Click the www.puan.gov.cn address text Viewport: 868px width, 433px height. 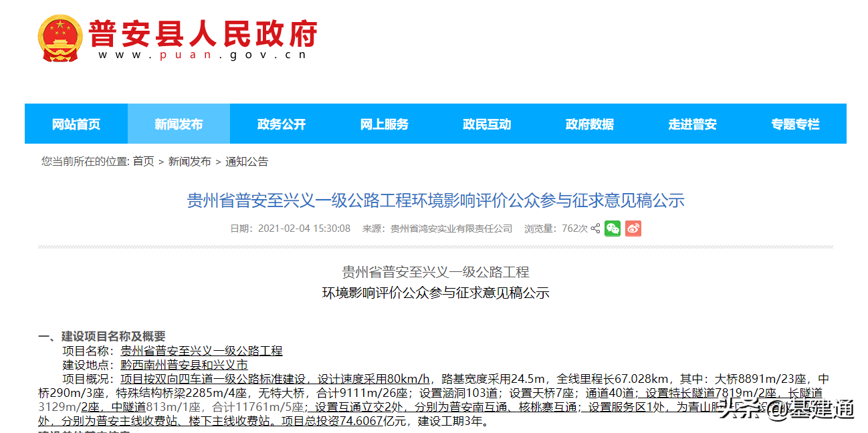pos(202,55)
